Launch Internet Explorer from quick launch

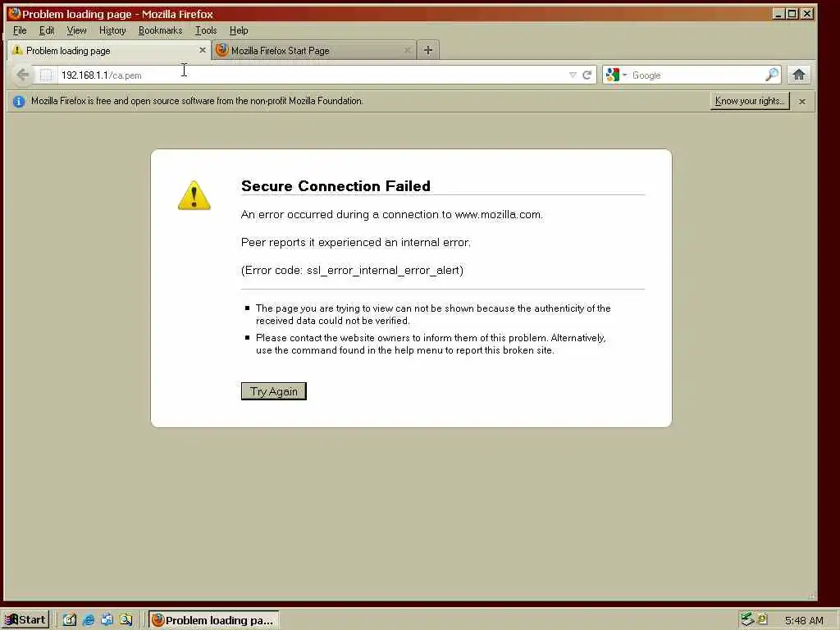coord(89,620)
